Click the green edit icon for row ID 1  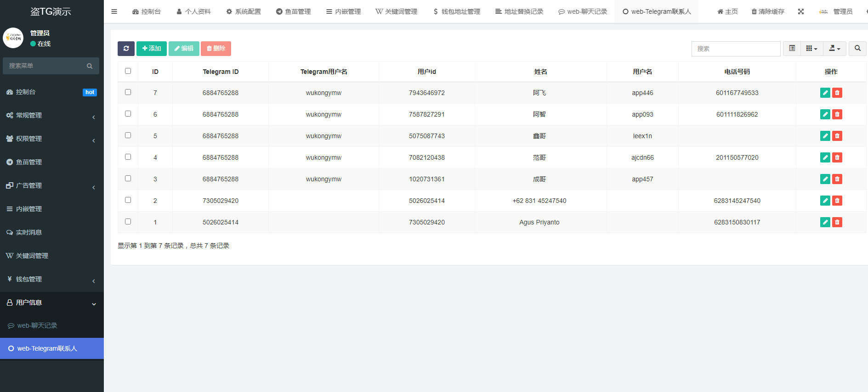click(x=825, y=222)
